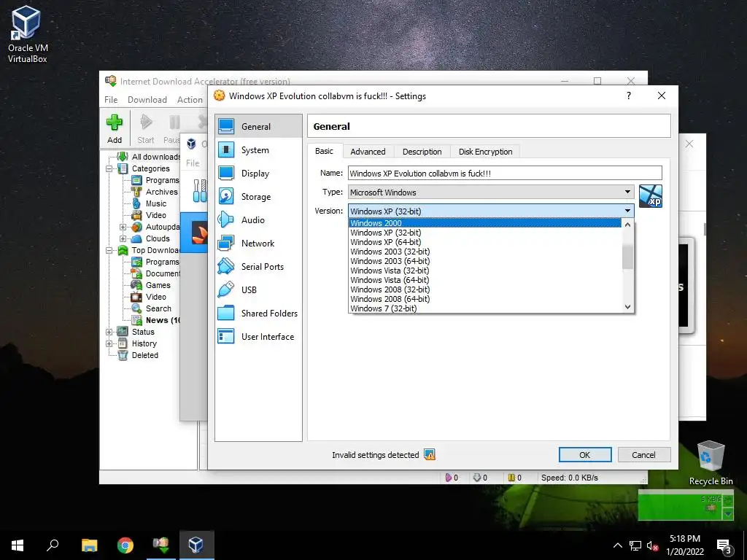Pick Windows 7 (32-bit) from version list

[485, 308]
